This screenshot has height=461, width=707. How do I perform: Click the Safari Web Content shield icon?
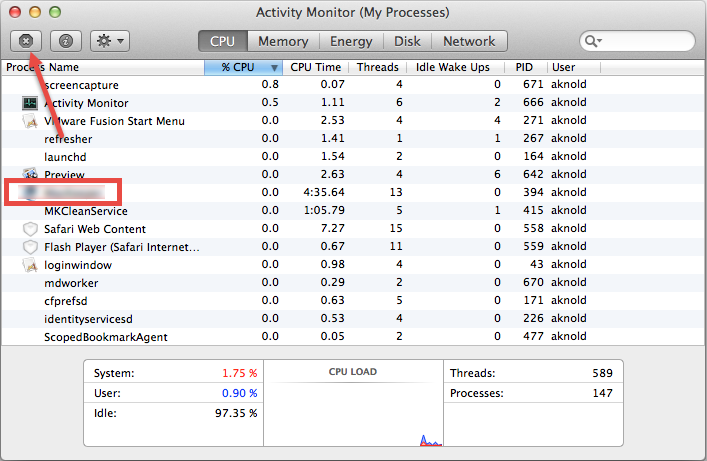[29, 229]
